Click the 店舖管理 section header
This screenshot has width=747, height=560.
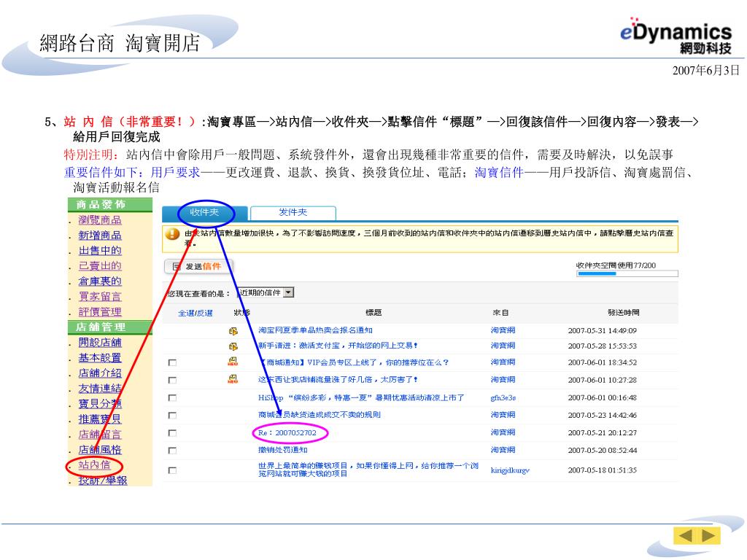110,327
